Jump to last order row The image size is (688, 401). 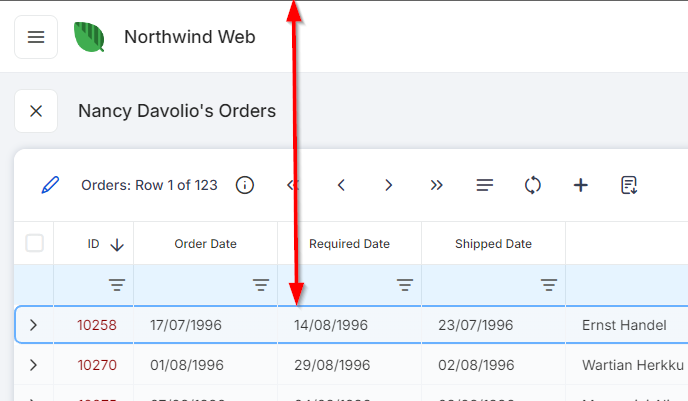point(437,185)
